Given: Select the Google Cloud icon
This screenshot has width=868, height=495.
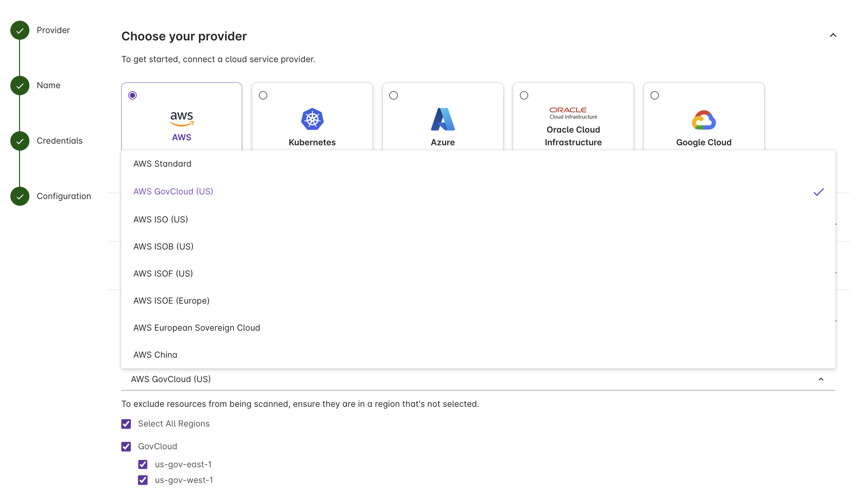Looking at the screenshot, I should 704,120.
